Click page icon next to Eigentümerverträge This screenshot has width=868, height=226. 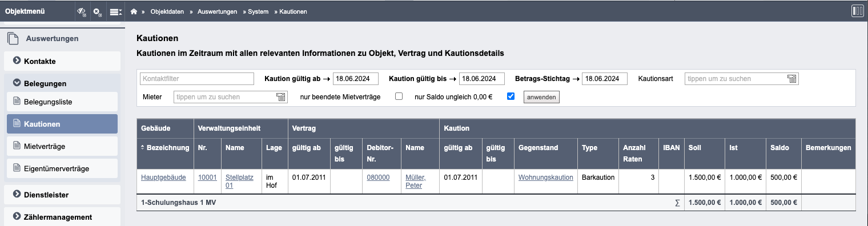click(x=17, y=168)
